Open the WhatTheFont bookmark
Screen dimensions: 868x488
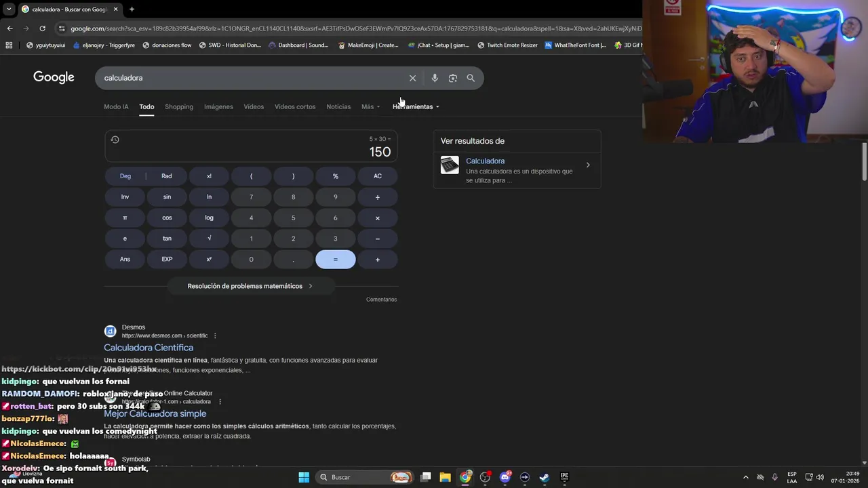(576, 45)
